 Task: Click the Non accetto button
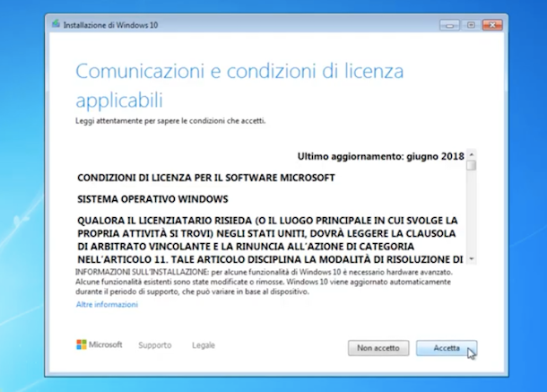pos(378,348)
